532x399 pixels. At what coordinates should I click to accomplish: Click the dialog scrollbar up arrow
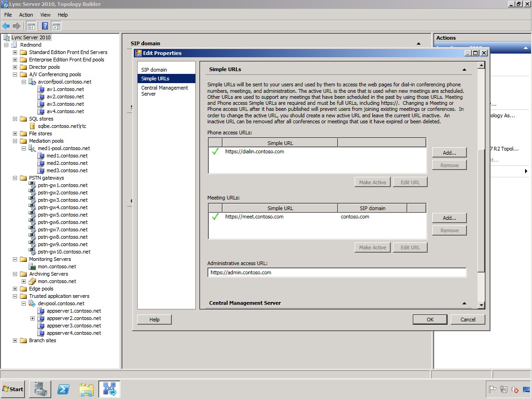pos(481,65)
